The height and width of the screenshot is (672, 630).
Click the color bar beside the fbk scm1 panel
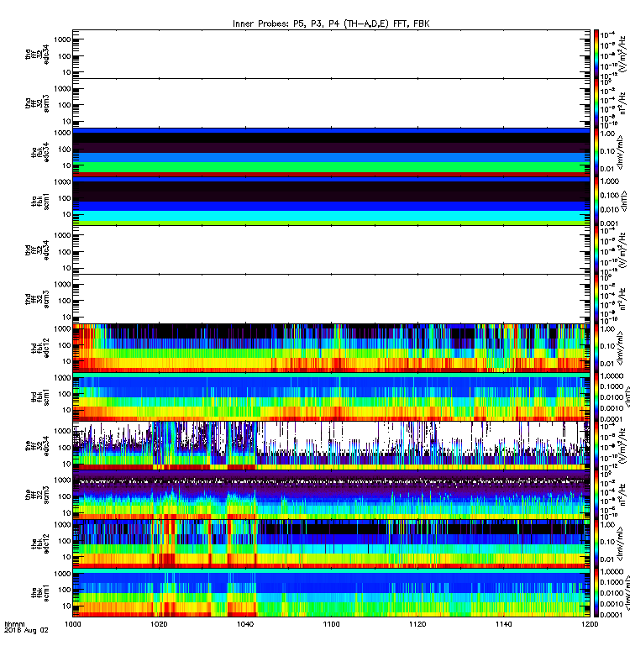596,593
